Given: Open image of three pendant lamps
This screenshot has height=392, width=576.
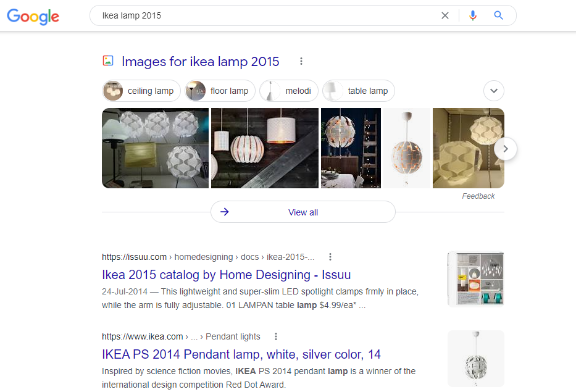Looking at the screenshot, I should click(x=264, y=148).
